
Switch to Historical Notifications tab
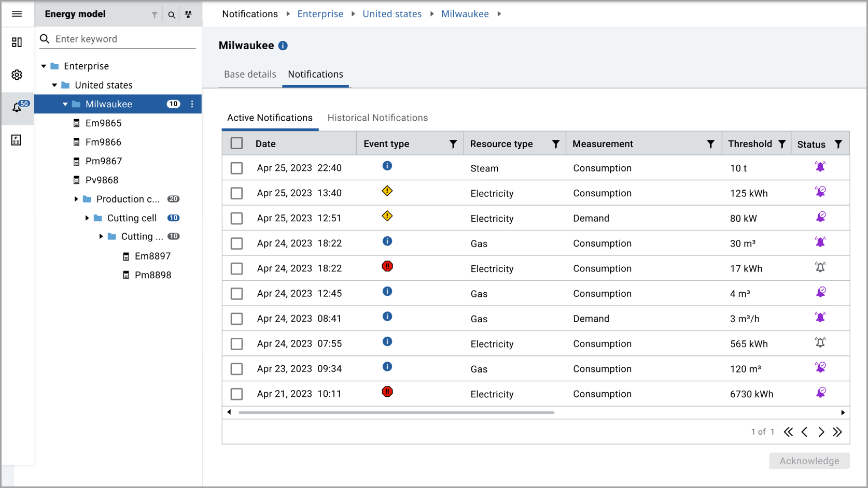tap(377, 118)
